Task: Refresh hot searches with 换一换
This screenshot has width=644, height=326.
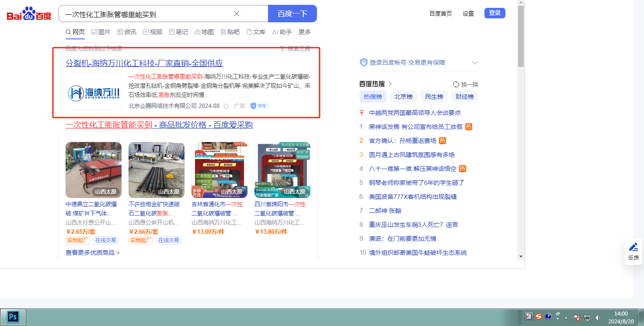Action: tap(466, 84)
